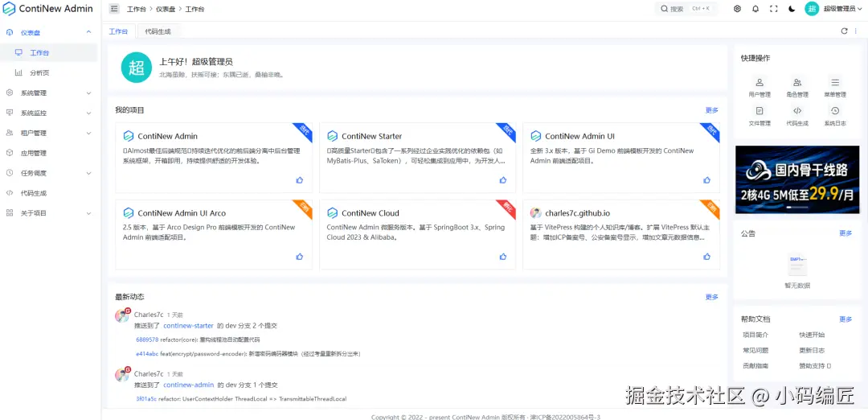This screenshot has height=420, width=868.
Task: Click 更多 in 最新动态 section
Action: (712, 297)
